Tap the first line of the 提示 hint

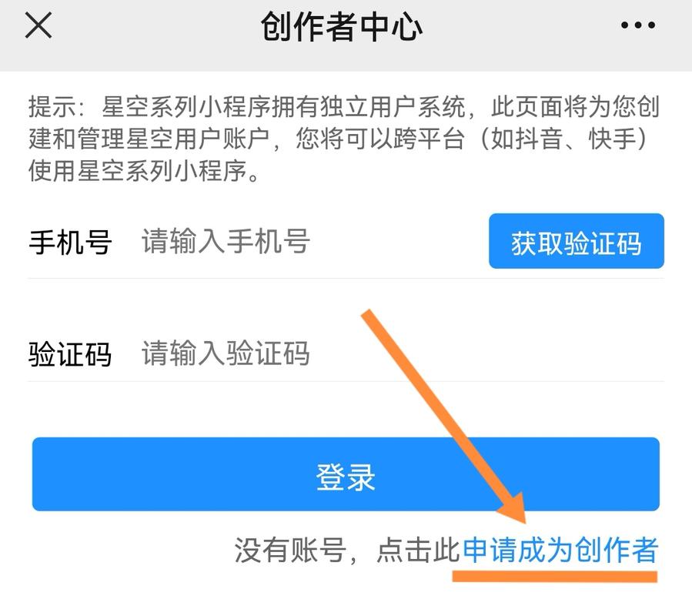click(x=344, y=107)
